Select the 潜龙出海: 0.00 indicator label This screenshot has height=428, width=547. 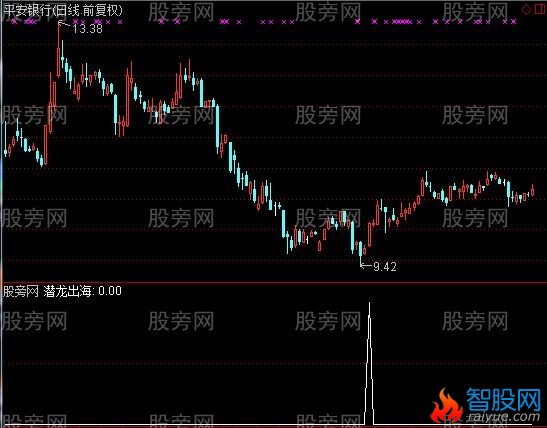(x=82, y=291)
